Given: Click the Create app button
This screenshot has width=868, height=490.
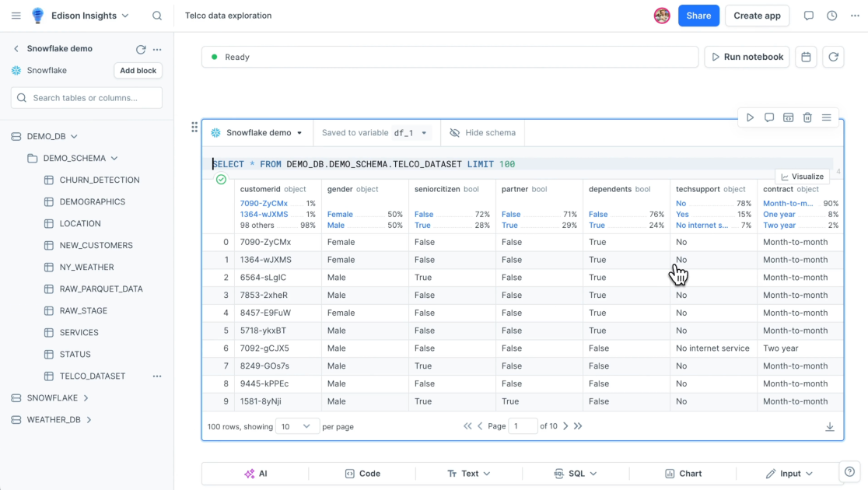Looking at the screenshot, I should [757, 16].
